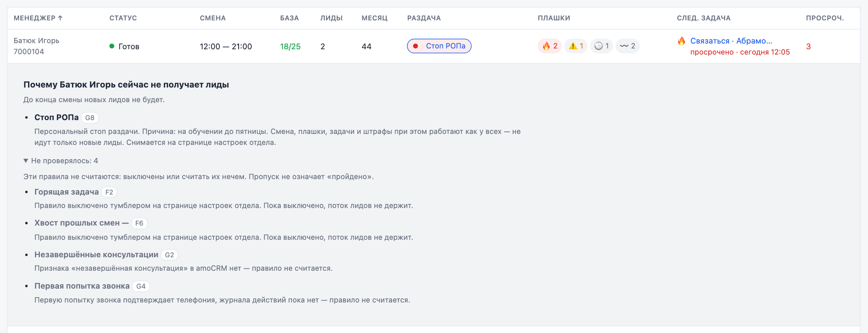Click the green status dot beside Готов
The width and height of the screenshot is (868, 333).
112,46
